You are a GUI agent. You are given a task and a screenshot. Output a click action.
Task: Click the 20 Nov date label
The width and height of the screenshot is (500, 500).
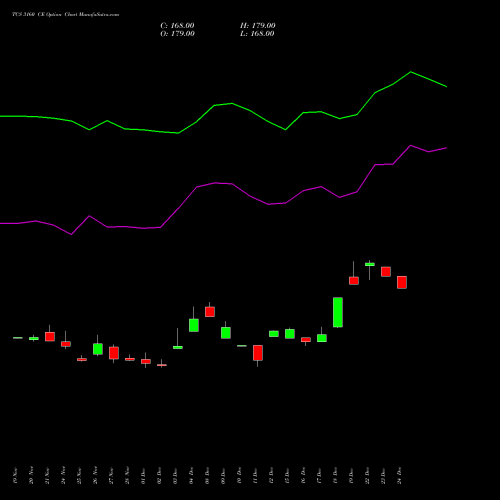coord(31,475)
